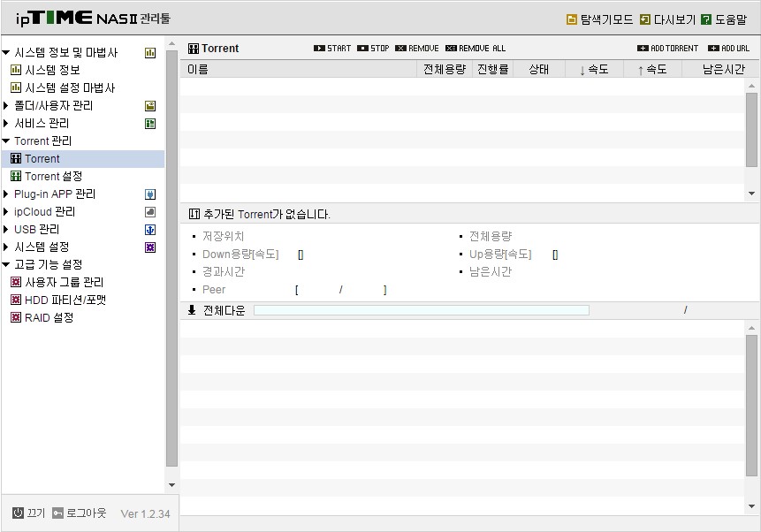
Task: Click the folder/user management category icon
Action: pos(150,106)
